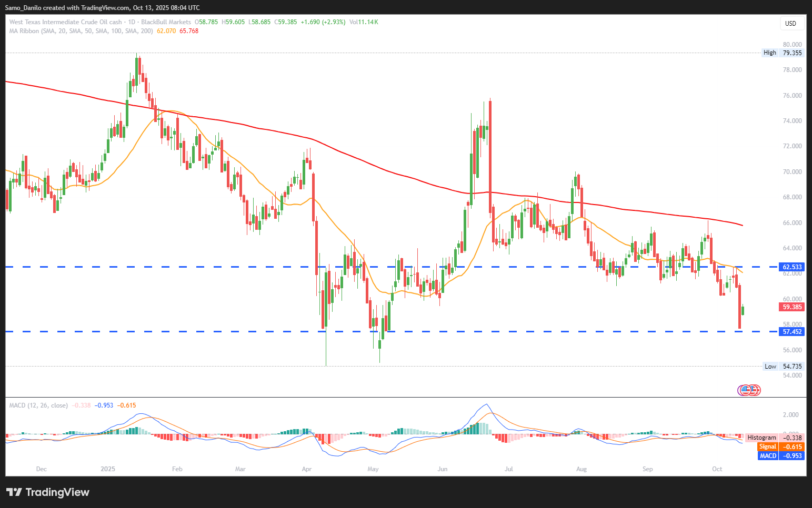Screen dimensions: 812x508
Task: Click the Vol 11.14K volume readout
Action: point(364,22)
